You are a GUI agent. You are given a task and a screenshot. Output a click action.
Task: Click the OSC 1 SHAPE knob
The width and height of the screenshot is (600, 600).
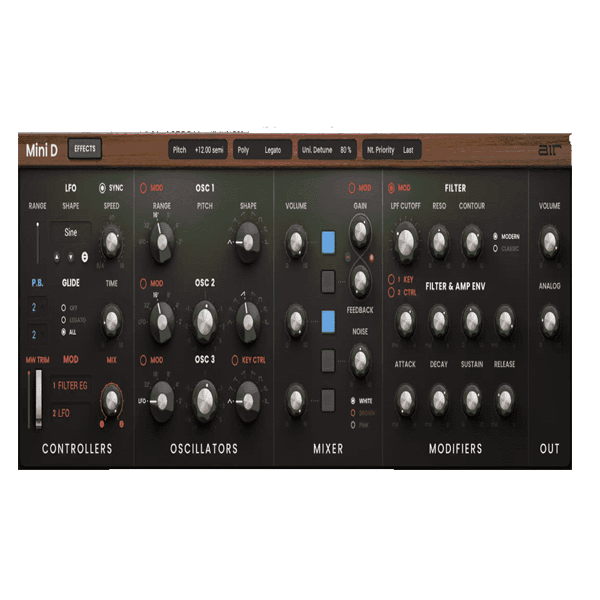(248, 243)
